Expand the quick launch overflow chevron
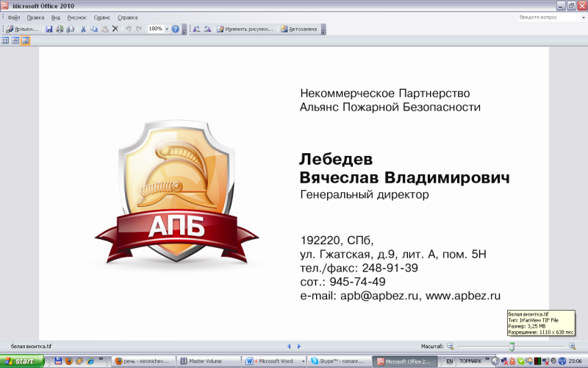The image size is (588, 368). [x=101, y=359]
